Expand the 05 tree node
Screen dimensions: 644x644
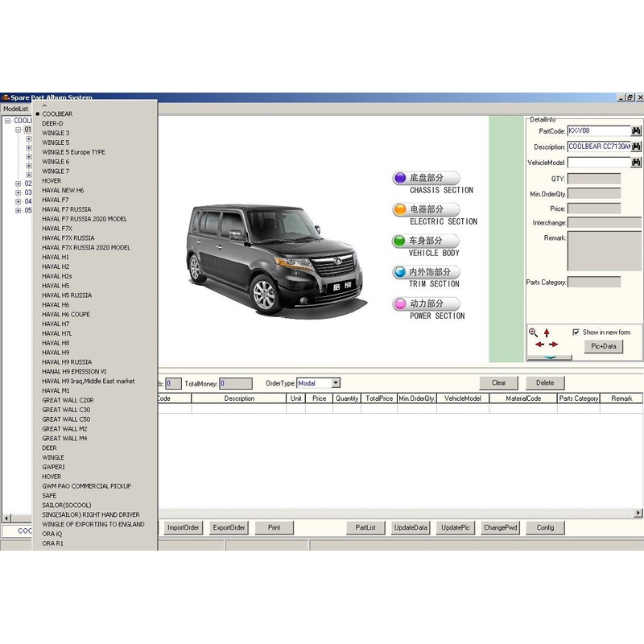pyautogui.click(x=18, y=211)
